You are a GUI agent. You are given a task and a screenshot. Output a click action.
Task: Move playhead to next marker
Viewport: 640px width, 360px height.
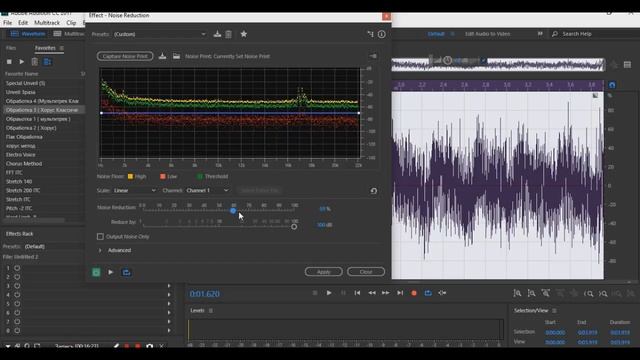[400, 293]
